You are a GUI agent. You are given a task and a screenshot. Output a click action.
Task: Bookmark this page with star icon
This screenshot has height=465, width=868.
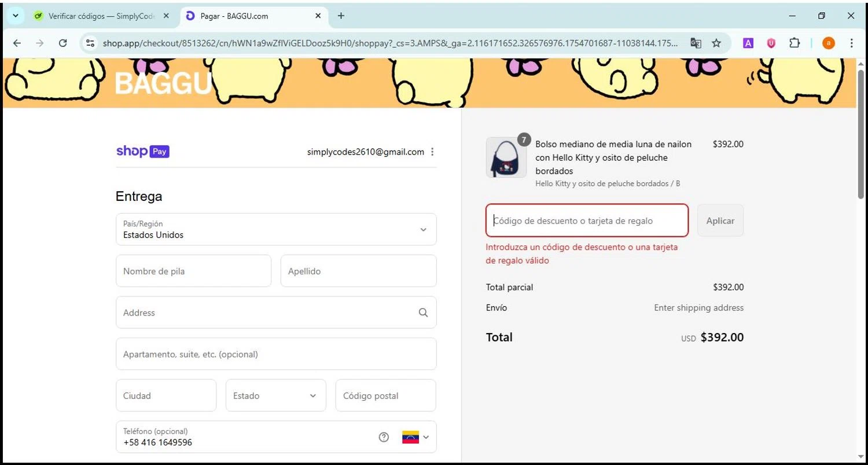716,43
